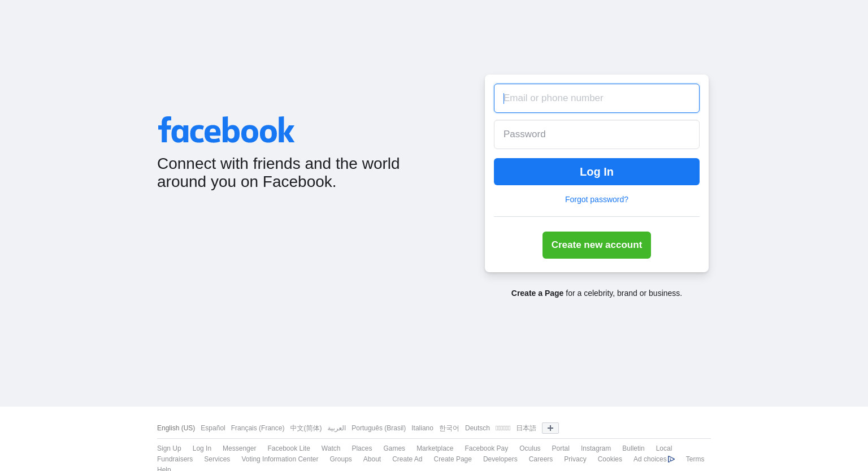
Task: Open the Messenger footer link
Action: tap(240, 448)
